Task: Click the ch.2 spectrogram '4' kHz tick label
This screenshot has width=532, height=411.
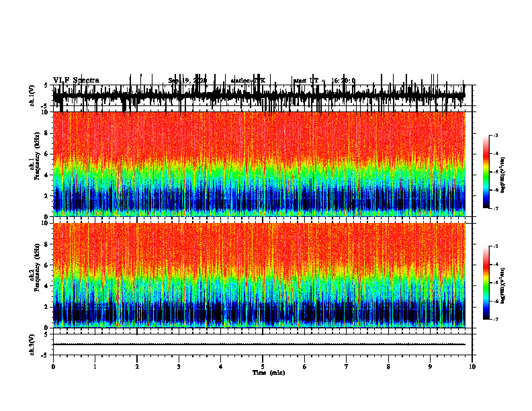Action: coord(46,286)
